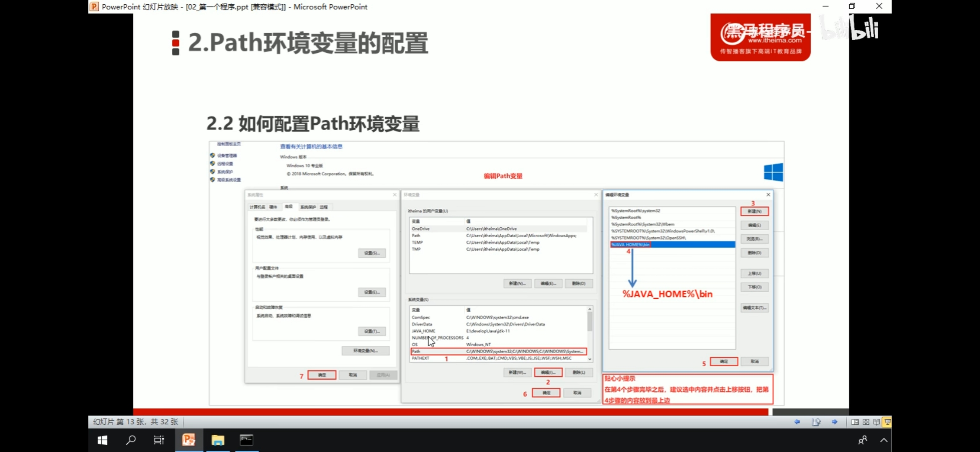Advance to the next slide with the right arrow
The width and height of the screenshot is (980, 452).
[835, 422]
